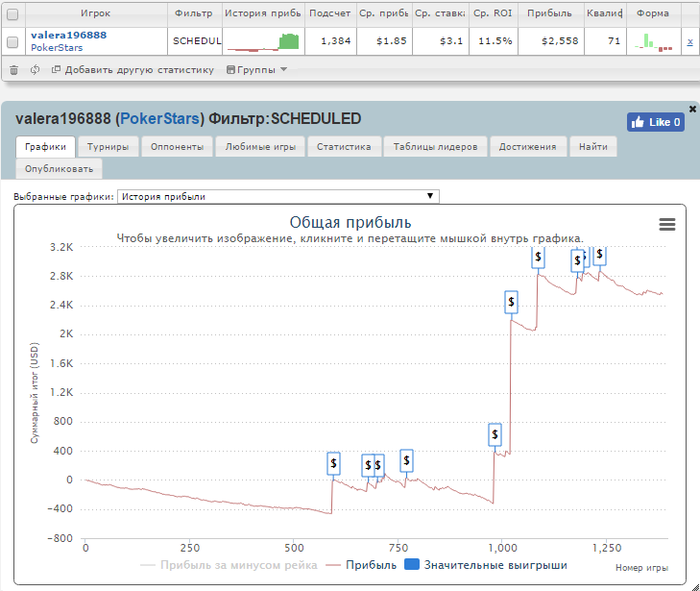The height and width of the screenshot is (591, 700).
Task: Toggle the 'Значительные выигрыши' legend item
Action: [486, 565]
